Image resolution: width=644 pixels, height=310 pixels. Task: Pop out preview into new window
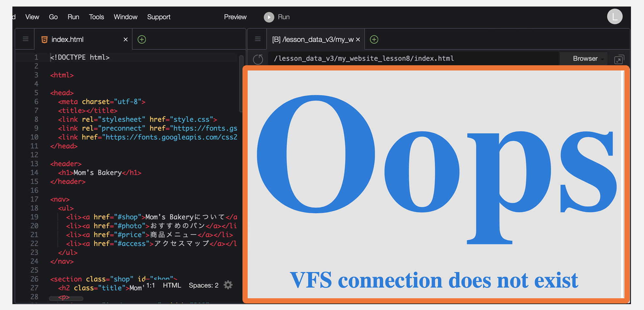pyautogui.click(x=619, y=59)
